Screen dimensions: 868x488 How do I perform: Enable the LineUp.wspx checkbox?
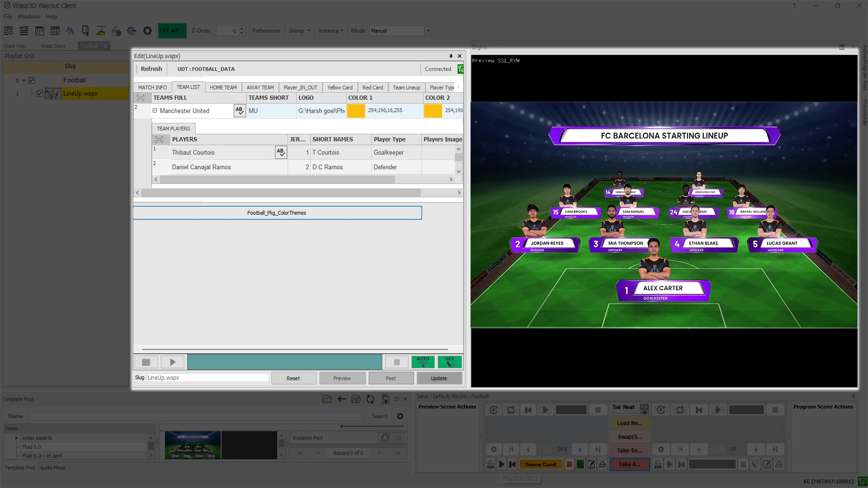(40, 94)
